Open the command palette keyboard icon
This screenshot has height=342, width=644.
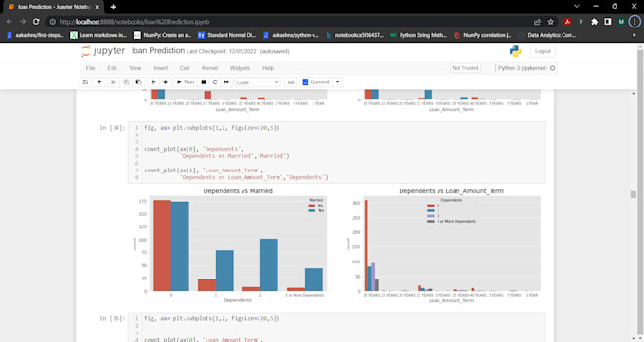click(x=291, y=82)
